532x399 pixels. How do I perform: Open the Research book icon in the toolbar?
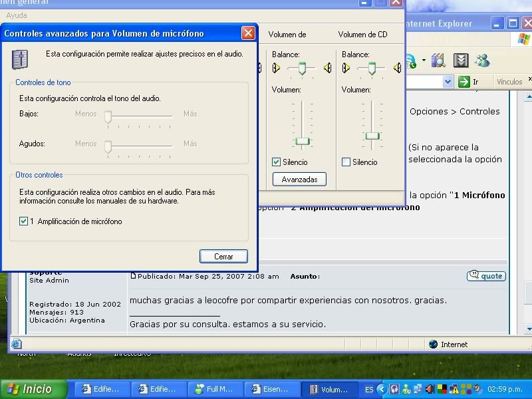coord(438,61)
